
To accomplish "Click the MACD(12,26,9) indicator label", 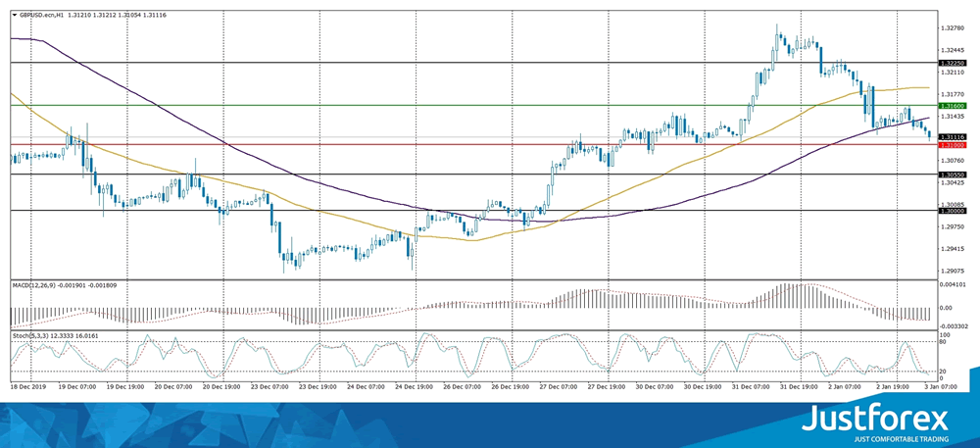I will [34, 285].
